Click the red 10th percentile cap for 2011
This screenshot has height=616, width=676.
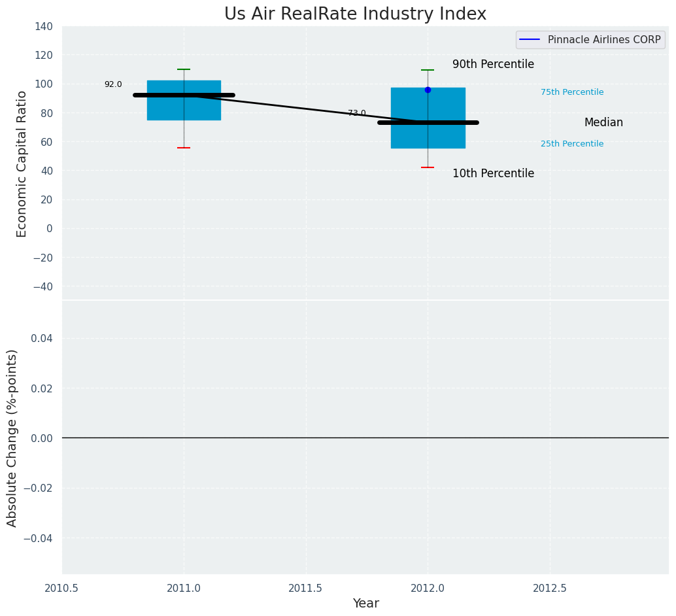(184, 148)
